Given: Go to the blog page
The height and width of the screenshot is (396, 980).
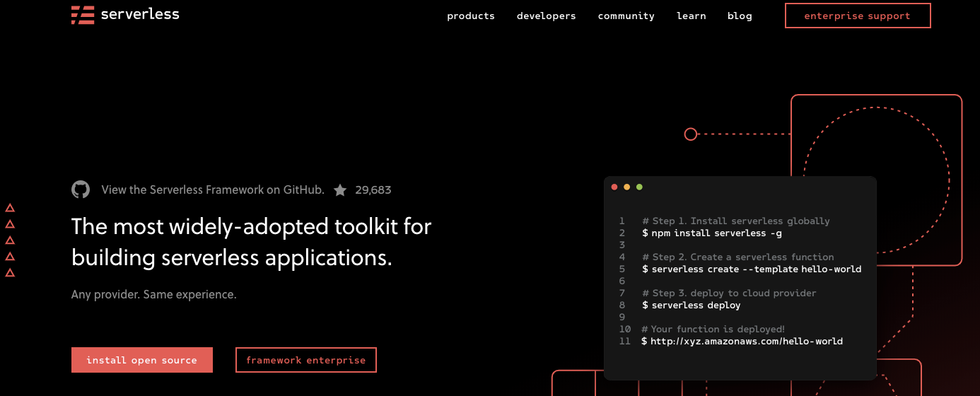Looking at the screenshot, I should [x=740, y=16].
